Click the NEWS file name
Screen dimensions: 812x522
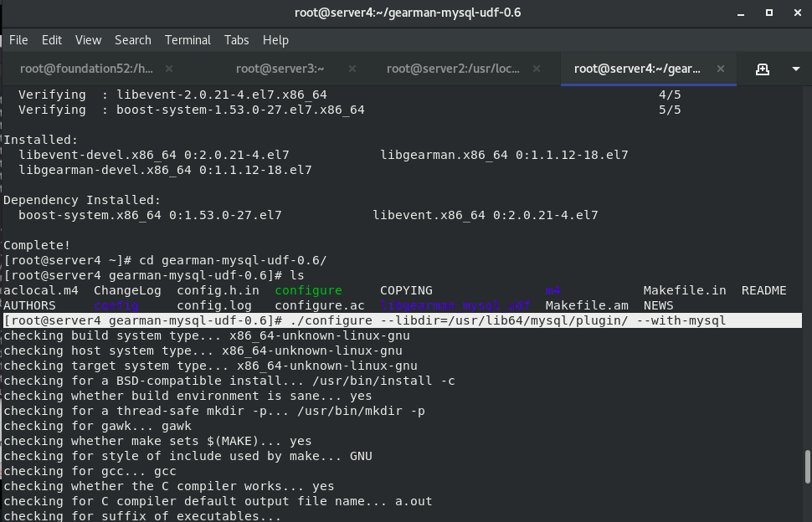tap(658, 305)
